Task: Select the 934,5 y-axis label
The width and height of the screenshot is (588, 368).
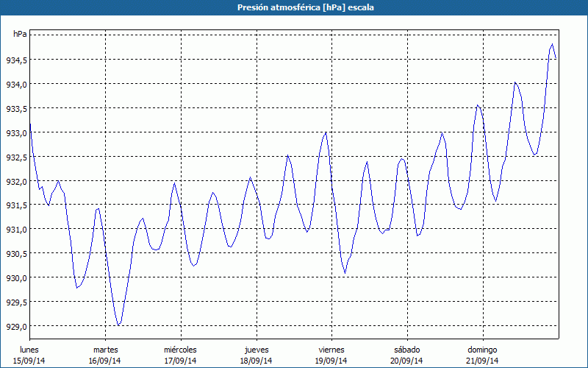Action: tap(18, 60)
